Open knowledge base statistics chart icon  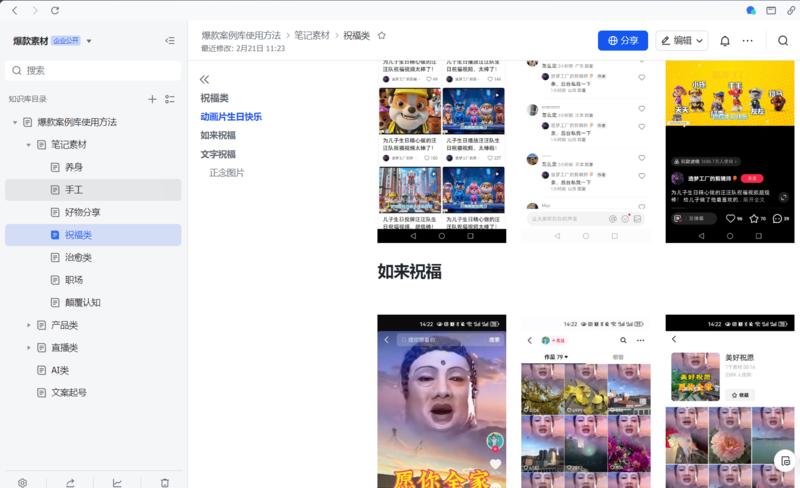point(117,482)
